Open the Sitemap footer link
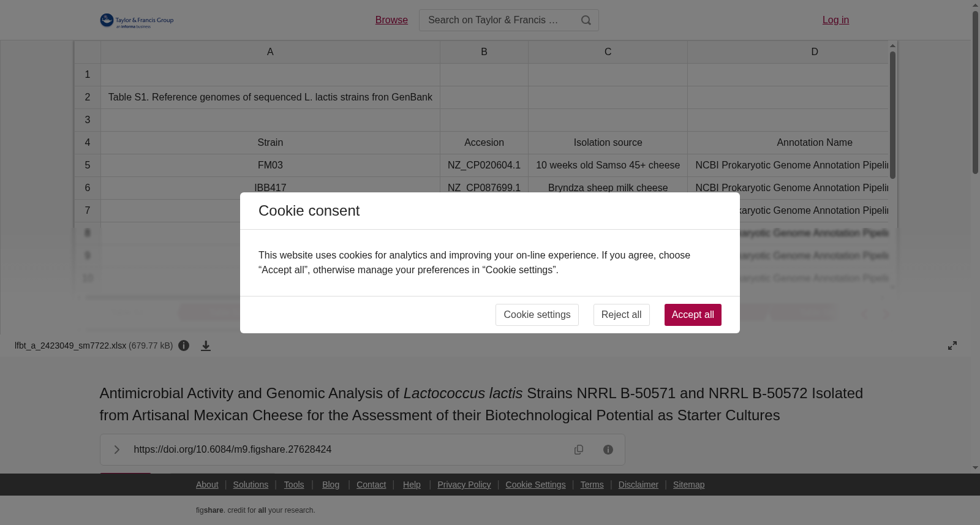This screenshot has width=980, height=525. pyautogui.click(x=688, y=485)
